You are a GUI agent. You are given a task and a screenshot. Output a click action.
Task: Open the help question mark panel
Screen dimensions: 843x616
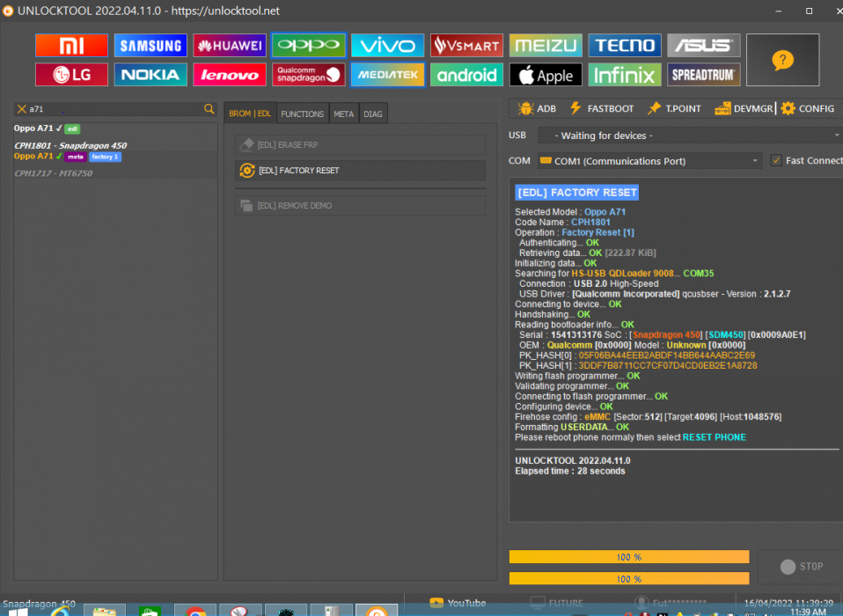coord(783,60)
